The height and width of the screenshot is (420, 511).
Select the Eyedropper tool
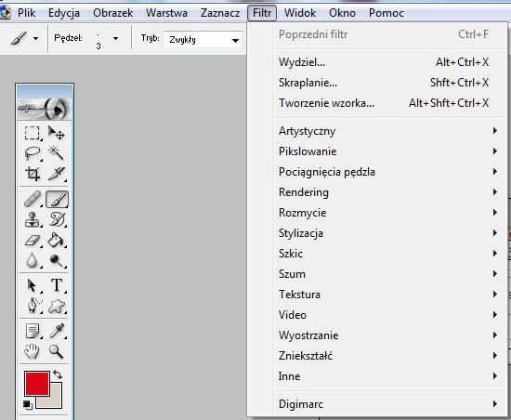(x=56, y=331)
